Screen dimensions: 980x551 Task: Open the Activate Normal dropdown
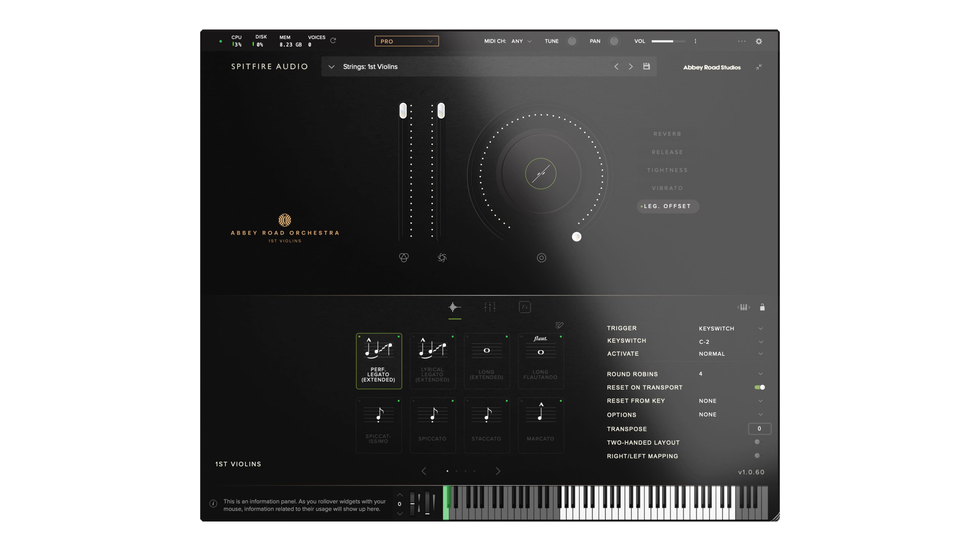point(730,354)
